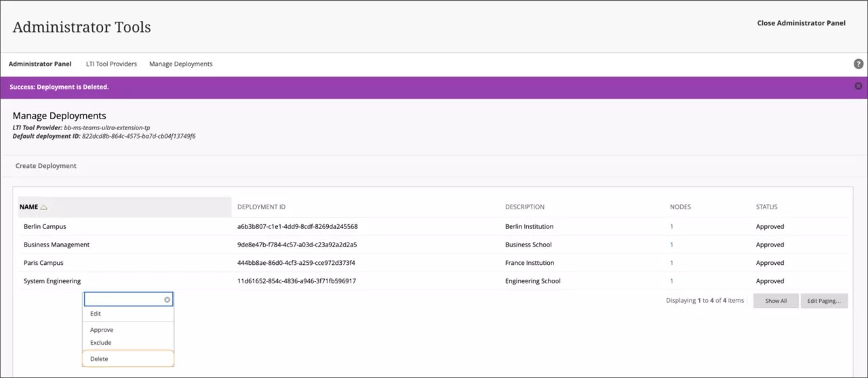Close the Administrator Panel

click(801, 23)
